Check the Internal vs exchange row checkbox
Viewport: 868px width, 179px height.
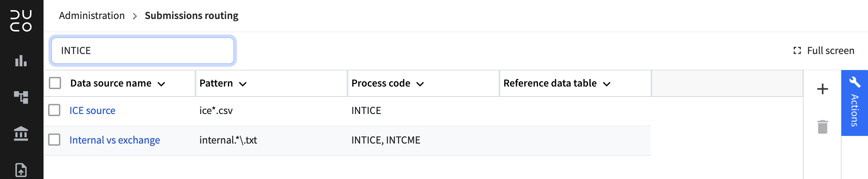(54, 140)
